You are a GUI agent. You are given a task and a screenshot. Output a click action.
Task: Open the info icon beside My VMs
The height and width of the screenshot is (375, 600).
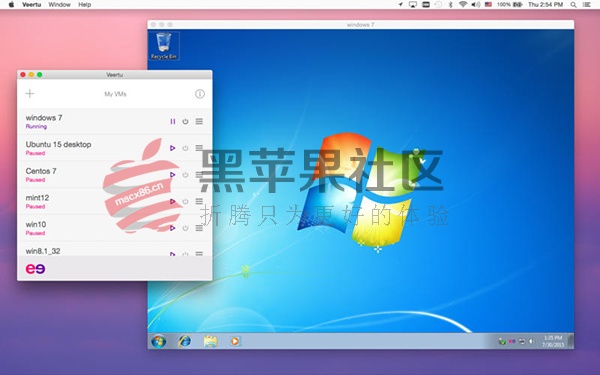(200, 94)
